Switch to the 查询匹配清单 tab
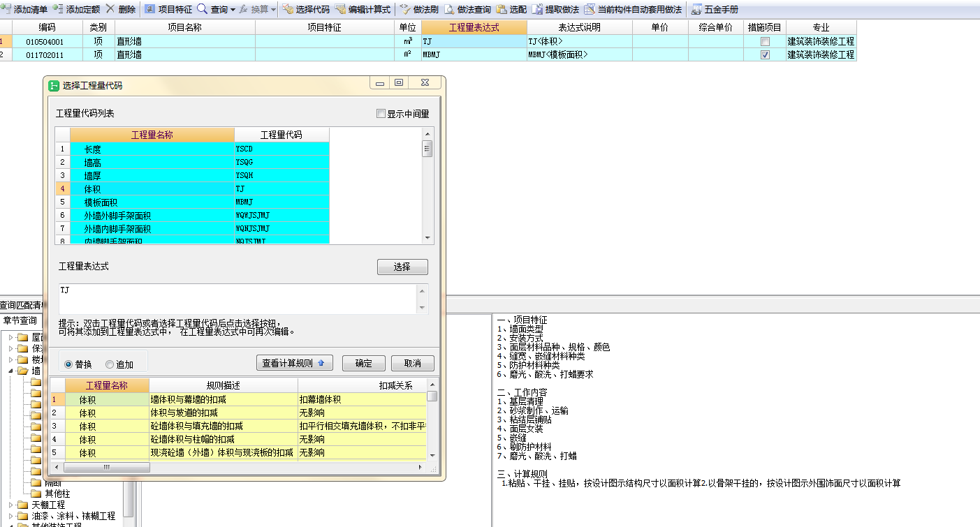Image resolution: width=980 pixels, height=527 pixels. pos(22,305)
